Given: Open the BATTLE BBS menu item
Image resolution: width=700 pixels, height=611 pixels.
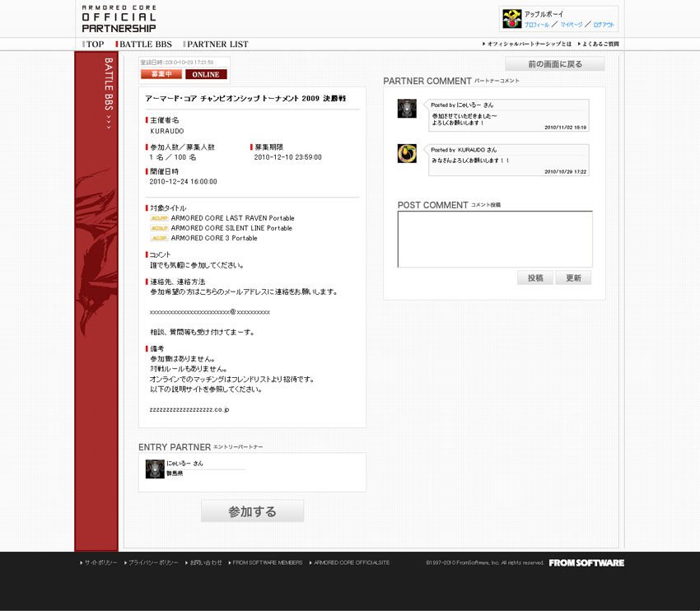Looking at the screenshot, I should (144, 44).
